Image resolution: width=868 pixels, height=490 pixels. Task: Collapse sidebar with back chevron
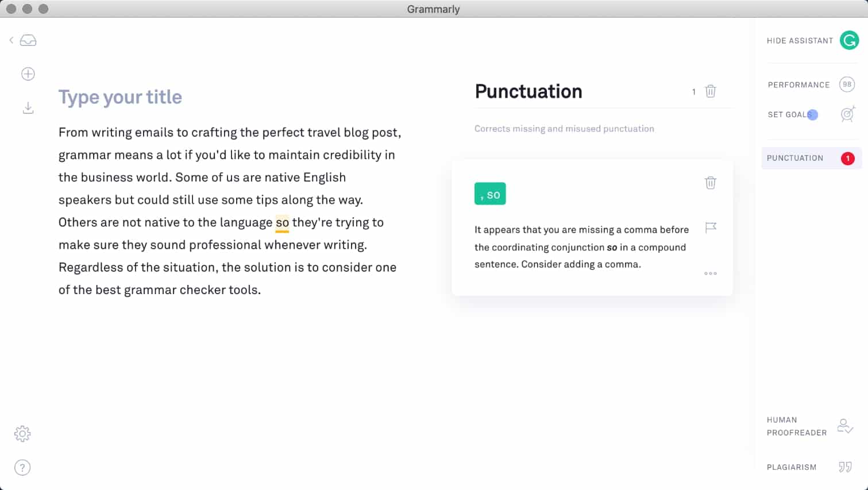[x=11, y=40]
